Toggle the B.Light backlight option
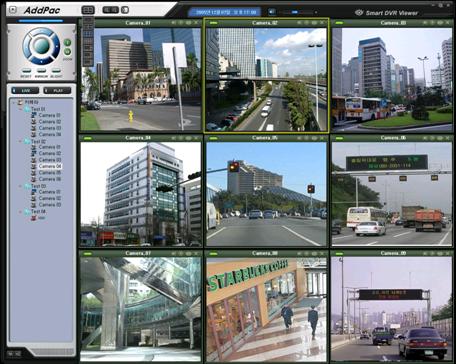Image resolution: width=457 pixels, height=364 pixels. [x=56, y=71]
